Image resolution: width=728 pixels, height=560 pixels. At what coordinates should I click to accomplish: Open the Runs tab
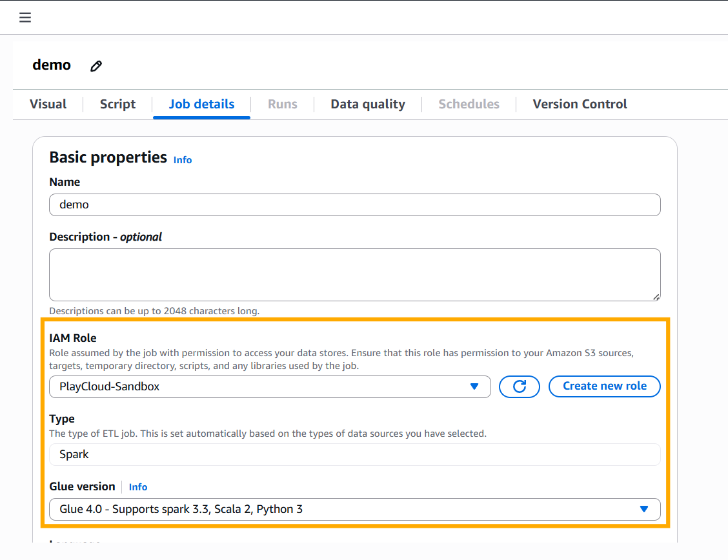(282, 104)
